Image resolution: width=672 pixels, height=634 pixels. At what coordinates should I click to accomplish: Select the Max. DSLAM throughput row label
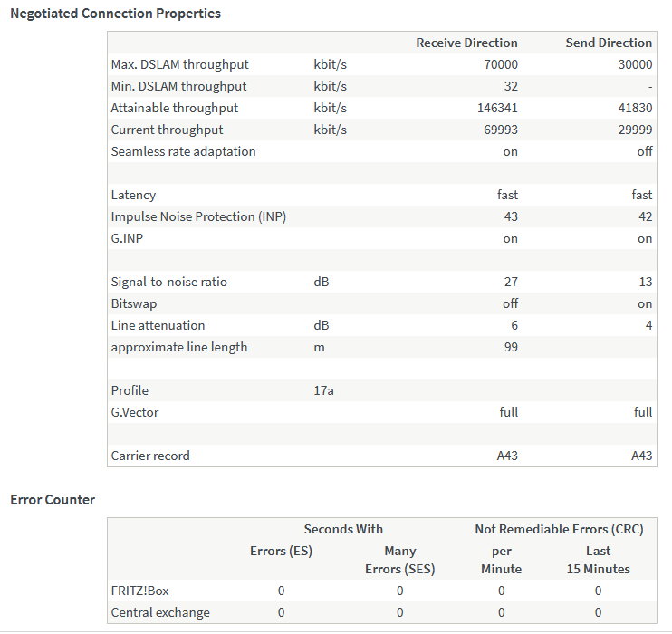179,64
